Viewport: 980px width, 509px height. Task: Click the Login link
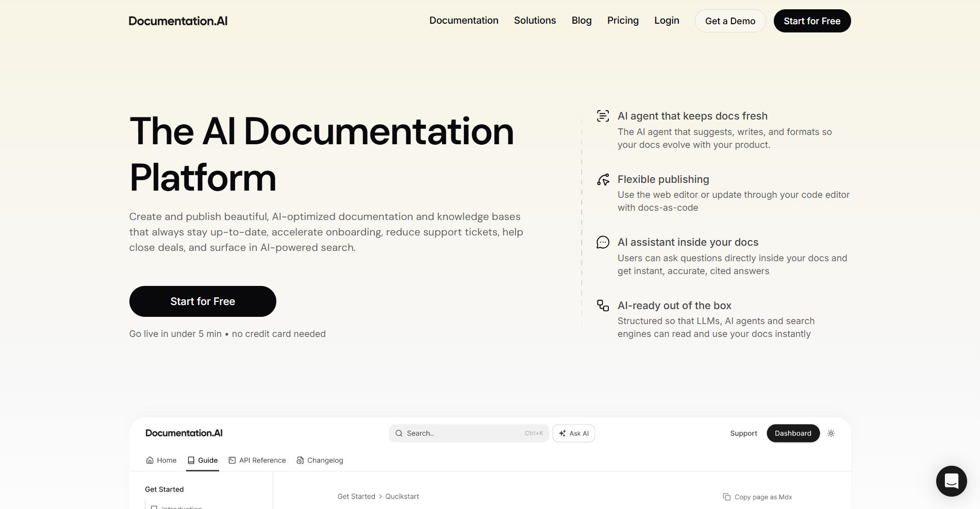(x=667, y=21)
